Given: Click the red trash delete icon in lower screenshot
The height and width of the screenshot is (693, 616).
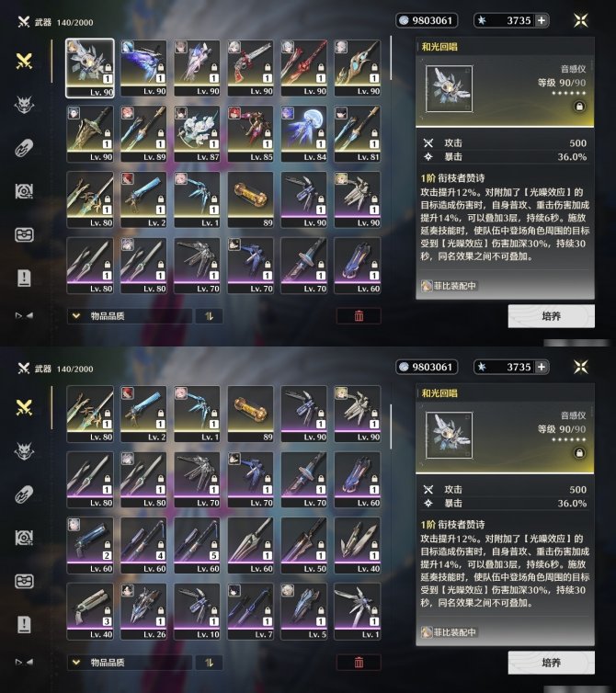Looking at the screenshot, I should [359, 662].
